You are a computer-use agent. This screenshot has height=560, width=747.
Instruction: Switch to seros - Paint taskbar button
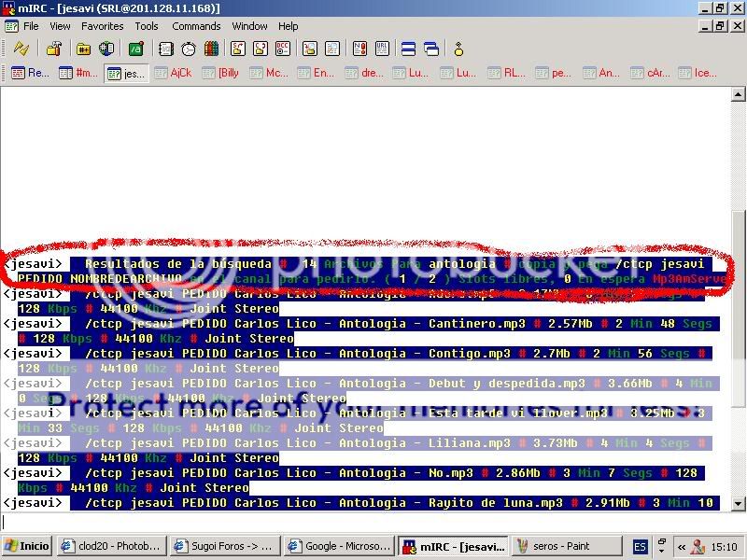click(x=567, y=546)
